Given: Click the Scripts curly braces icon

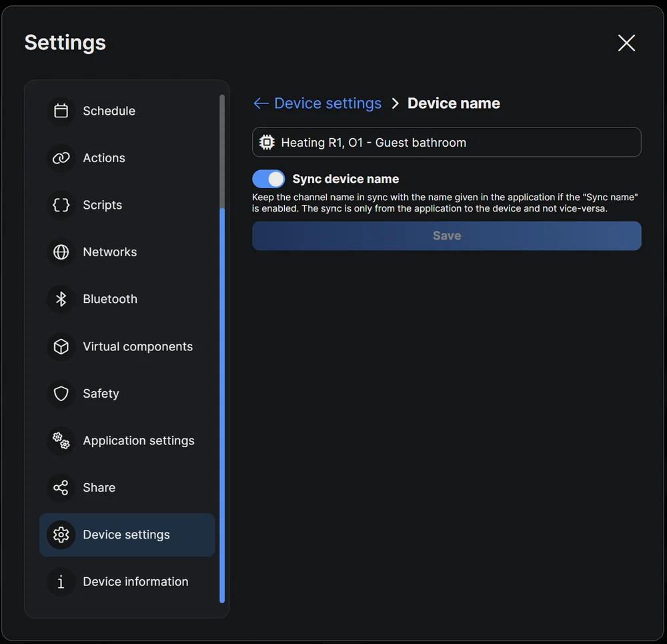Looking at the screenshot, I should 61,205.
